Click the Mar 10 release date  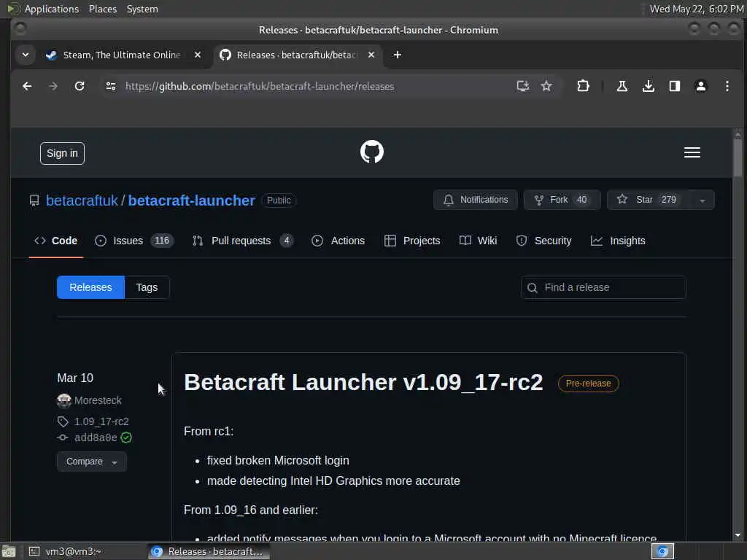(x=75, y=378)
